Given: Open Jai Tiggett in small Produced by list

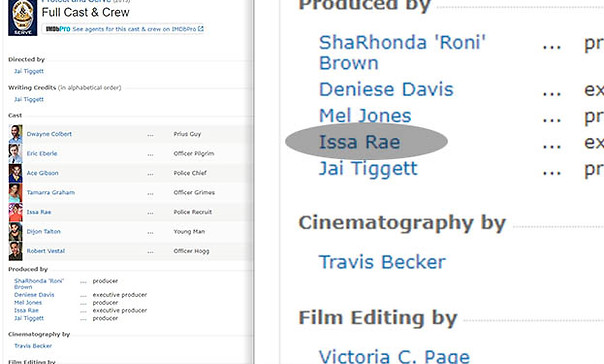Looking at the screenshot, I should (x=29, y=318).
